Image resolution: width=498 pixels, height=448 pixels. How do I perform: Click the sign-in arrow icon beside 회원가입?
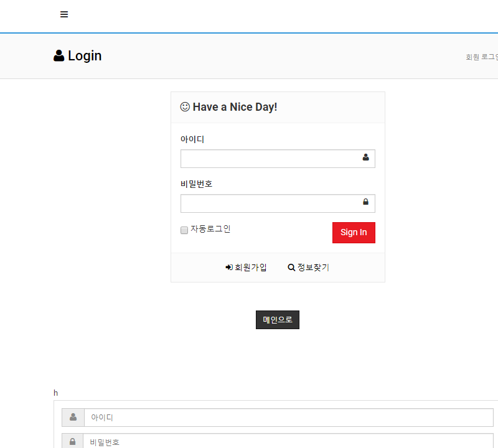(x=229, y=268)
